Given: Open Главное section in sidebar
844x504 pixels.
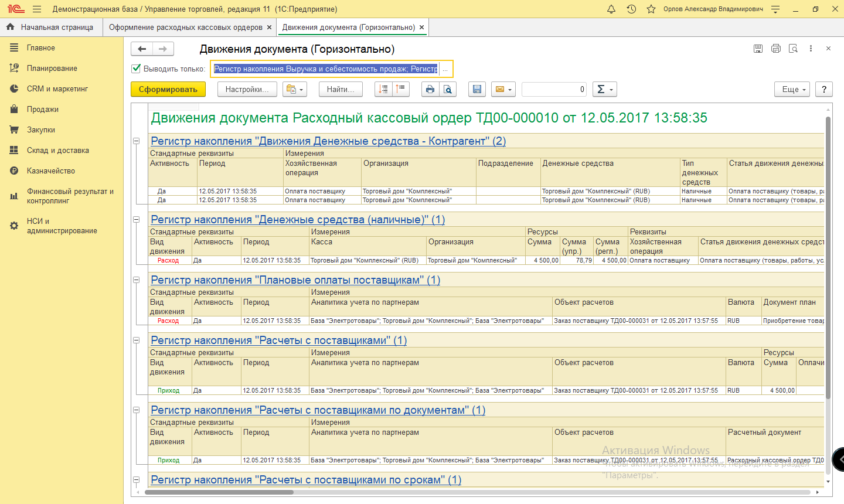Looking at the screenshot, I should (x=41, y=48).
